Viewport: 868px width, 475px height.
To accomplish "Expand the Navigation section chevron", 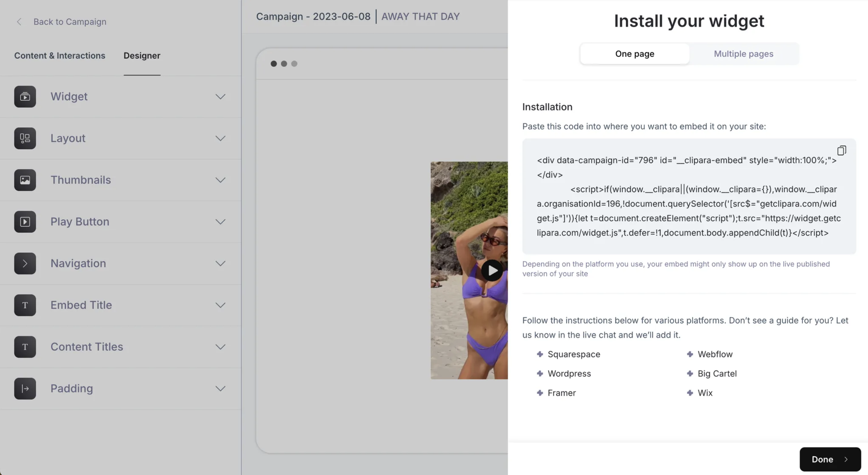I will 221,264.
